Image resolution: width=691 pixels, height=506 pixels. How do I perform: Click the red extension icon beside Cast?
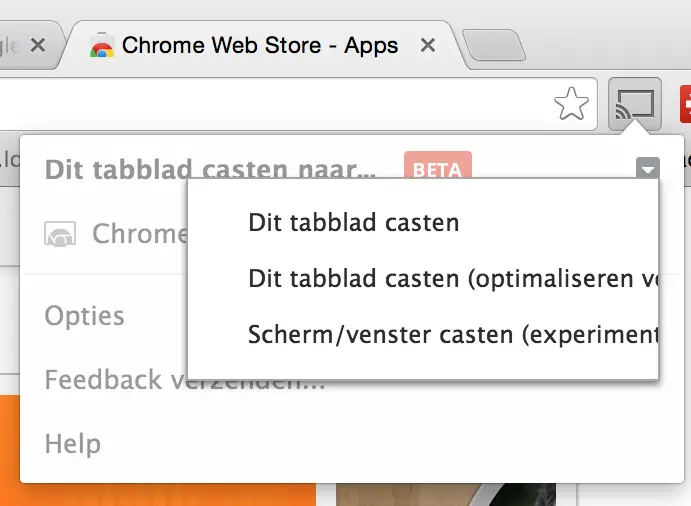pyautogui.click(x=685, y=104)
